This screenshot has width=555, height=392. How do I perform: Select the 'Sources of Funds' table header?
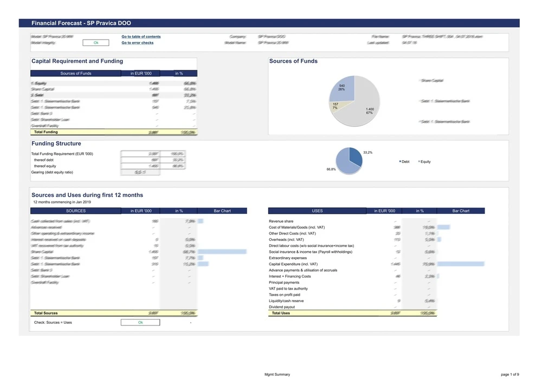(x=76, y=73)
